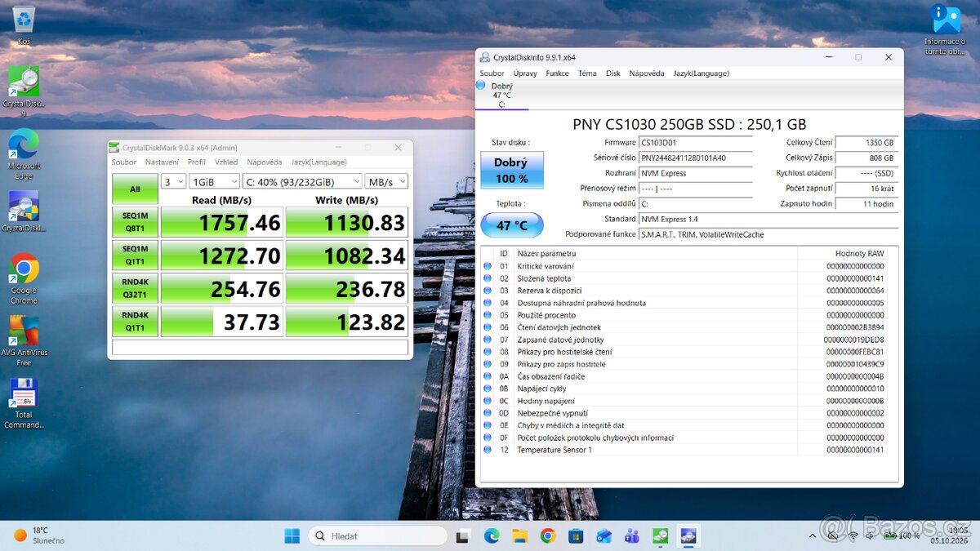Open the test size dropdown showing 1GiB
The width and height of the screenshot is (980, 551).
point(213,181)
